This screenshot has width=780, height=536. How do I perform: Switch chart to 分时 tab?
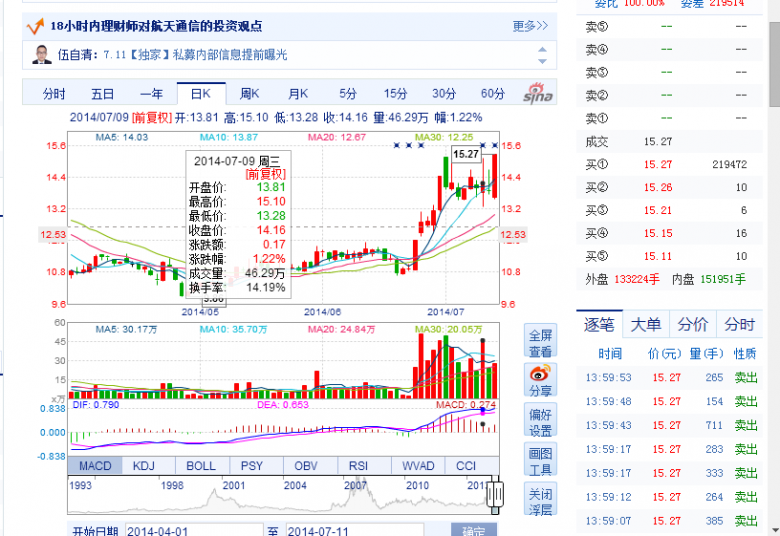point(54,94)
